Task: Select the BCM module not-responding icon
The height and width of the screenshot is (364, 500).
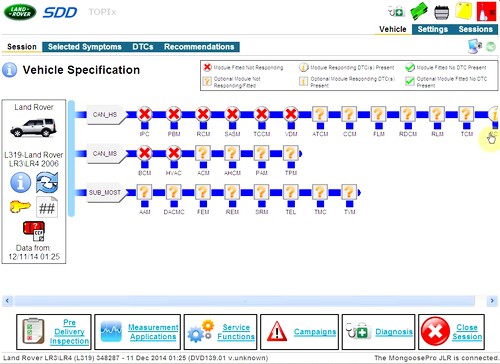Action: (144, 153)
